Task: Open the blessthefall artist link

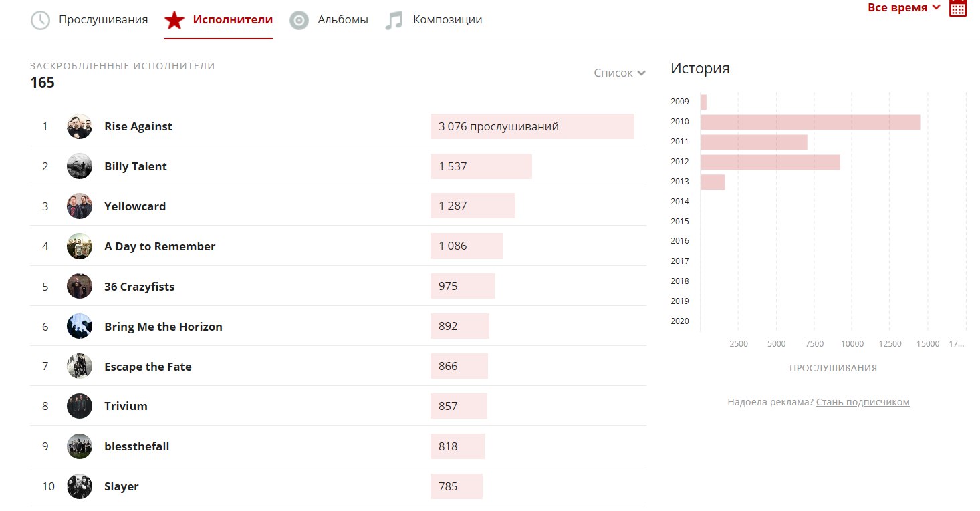Action: (137, 446)
